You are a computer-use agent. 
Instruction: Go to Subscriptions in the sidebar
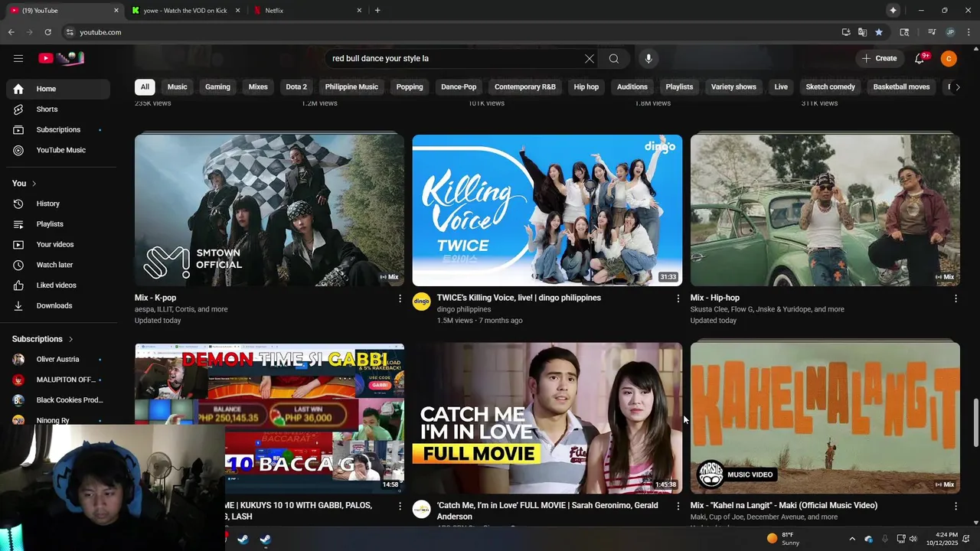58,129
